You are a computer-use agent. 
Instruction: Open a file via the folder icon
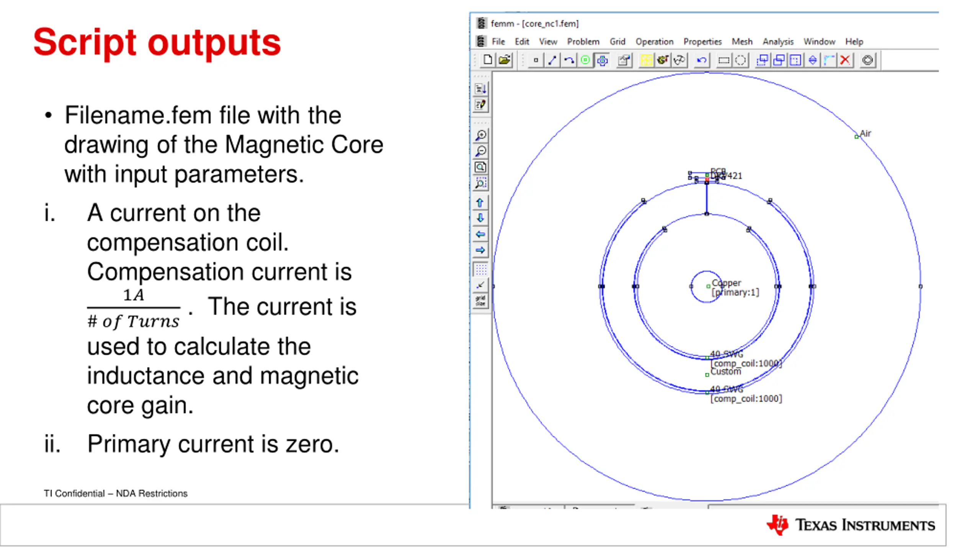click(505, 60)
